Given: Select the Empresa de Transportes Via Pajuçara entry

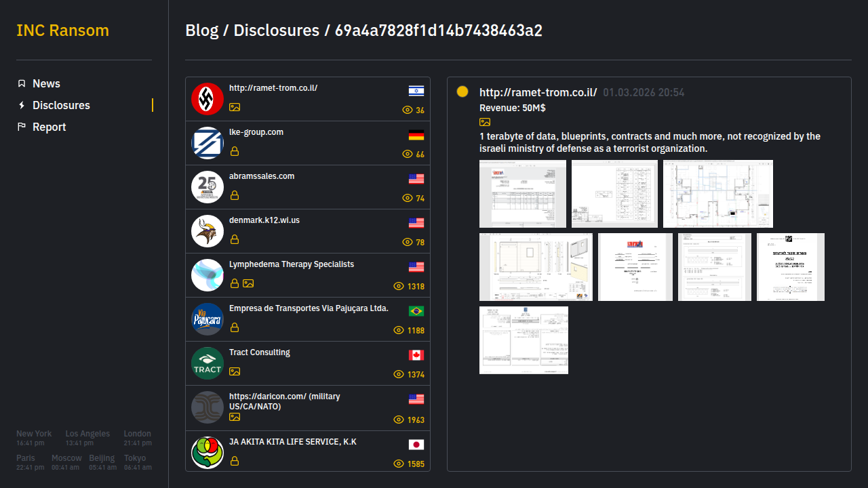Looking at the screenshot, I should click(309, 308).
